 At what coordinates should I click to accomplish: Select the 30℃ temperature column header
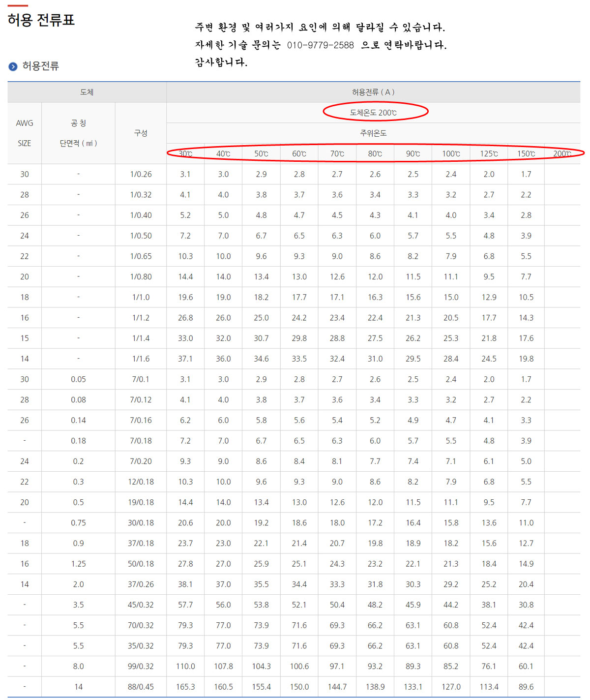coord(185,153)
